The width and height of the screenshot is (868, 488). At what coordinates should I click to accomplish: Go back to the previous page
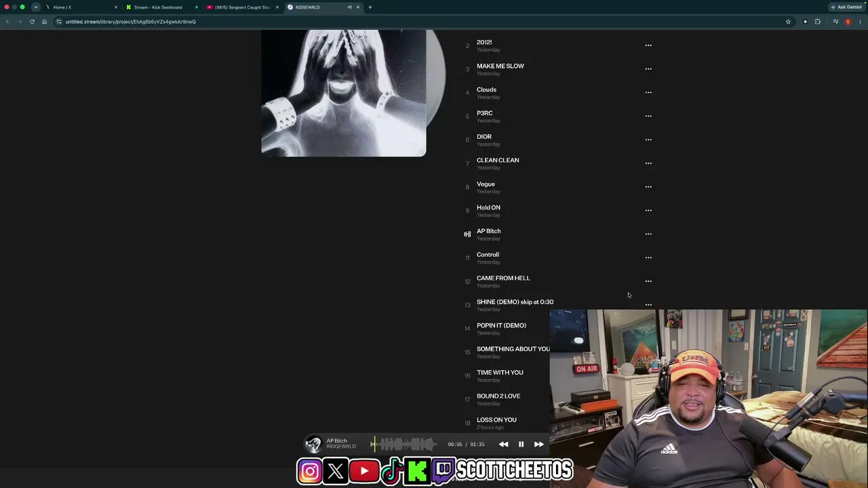click(x=7, y=22)
